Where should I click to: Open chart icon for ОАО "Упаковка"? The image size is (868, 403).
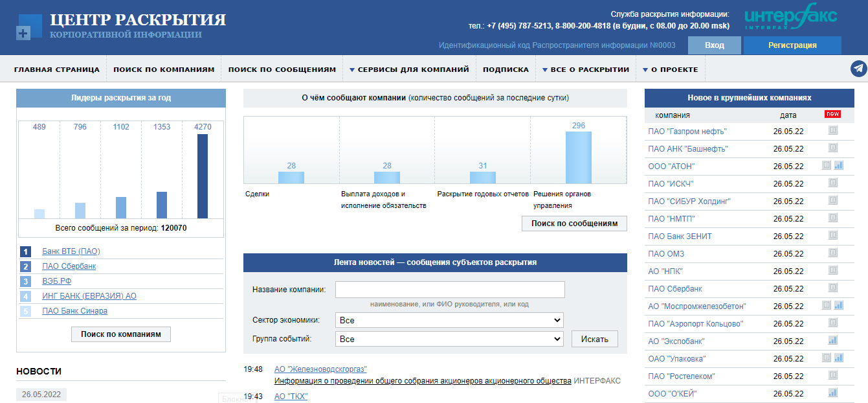[x=839, y=358]
